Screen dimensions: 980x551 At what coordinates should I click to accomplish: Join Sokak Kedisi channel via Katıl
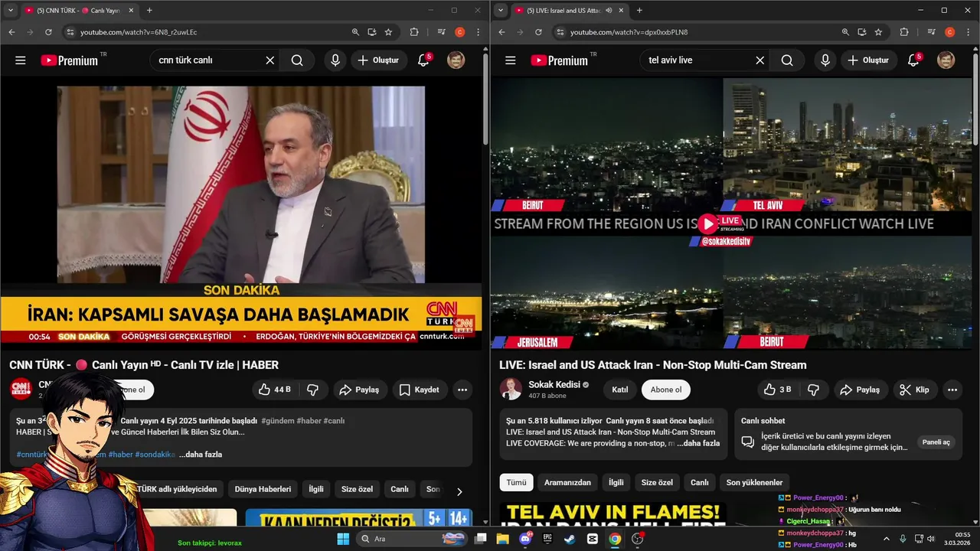(x=620, y=390)
